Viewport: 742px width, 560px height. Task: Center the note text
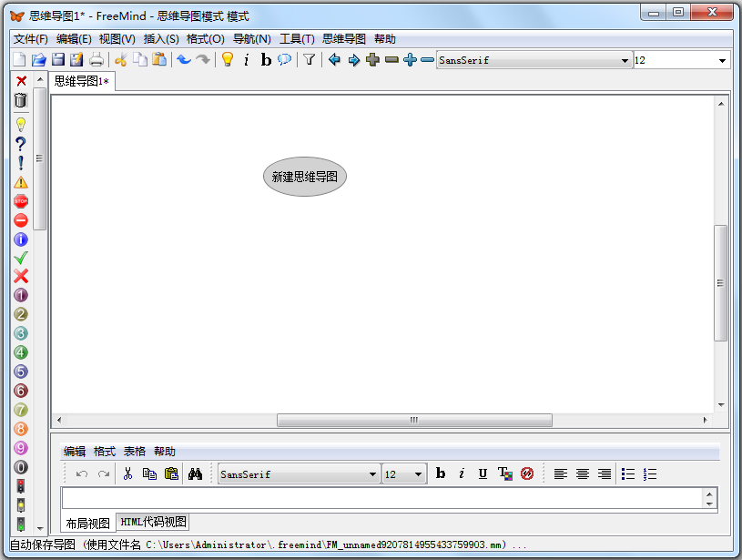[583, 473]
